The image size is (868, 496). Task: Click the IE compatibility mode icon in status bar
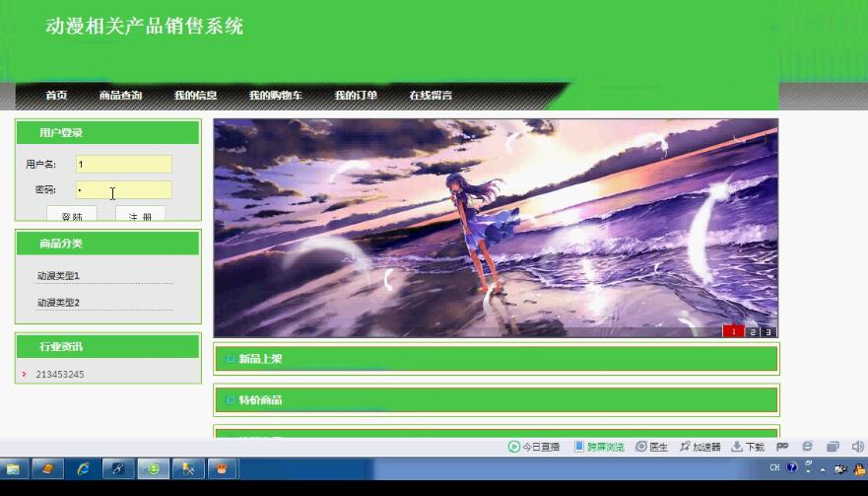click(x=808, y=446)
